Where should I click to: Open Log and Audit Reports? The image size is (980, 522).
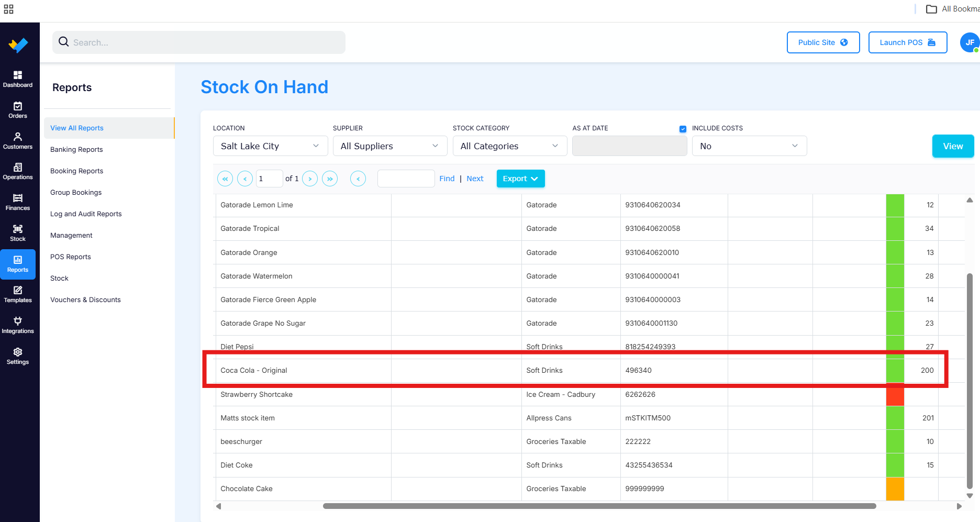(x=86, y=214)
